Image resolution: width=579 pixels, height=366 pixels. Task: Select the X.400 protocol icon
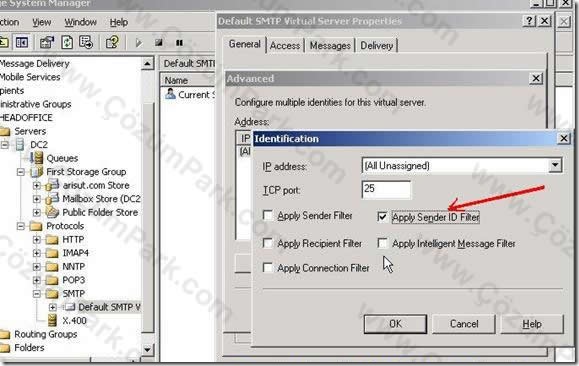(52, 320)
